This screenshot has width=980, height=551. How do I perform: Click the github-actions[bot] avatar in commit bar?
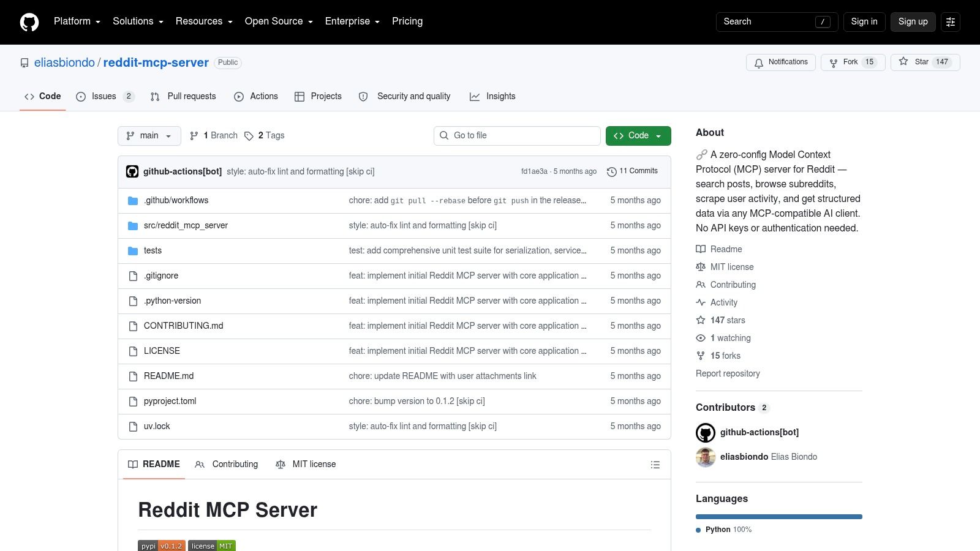click(x=132, y=171)
